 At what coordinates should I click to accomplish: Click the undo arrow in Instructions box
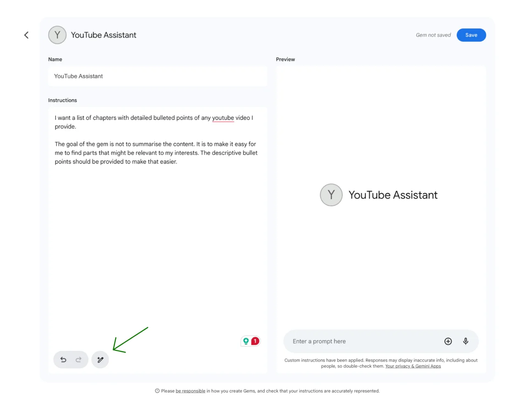tap(63, 360)
